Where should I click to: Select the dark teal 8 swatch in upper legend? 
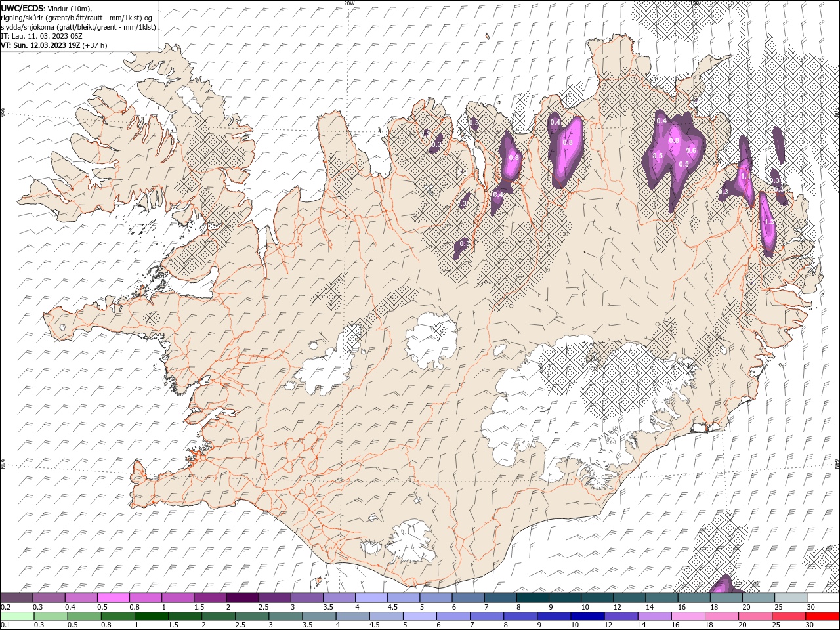click(532, 598)
